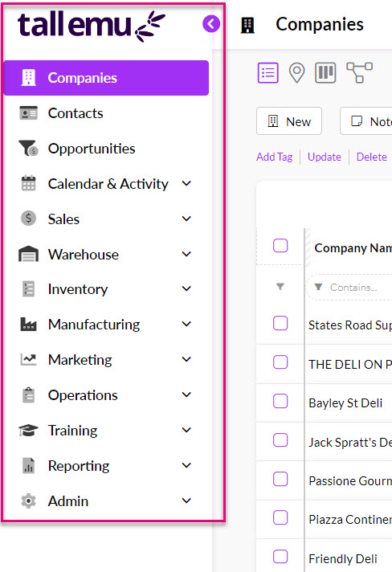
Task: Click the Delete link
Action: coord(372,157)
